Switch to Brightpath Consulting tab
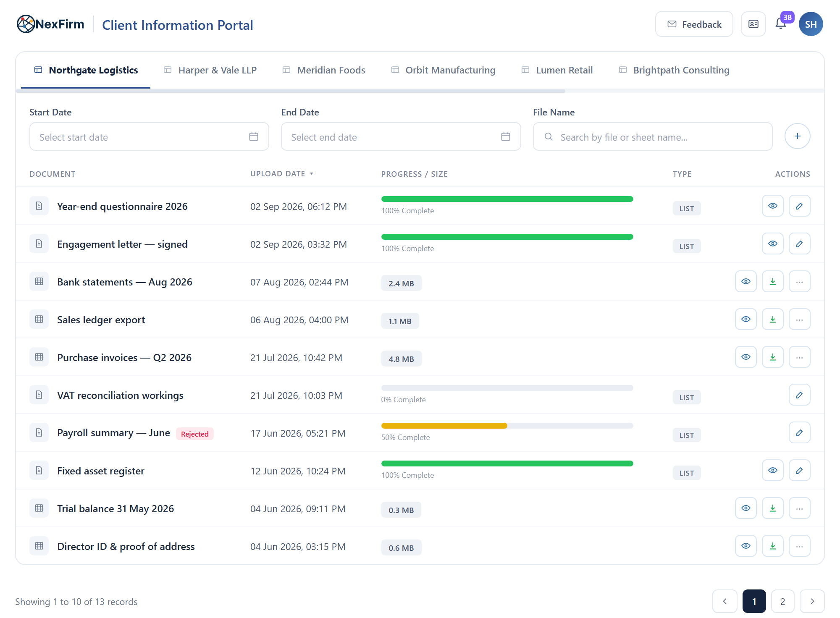Viewport: 840px width, 618px height. (674, 70)
